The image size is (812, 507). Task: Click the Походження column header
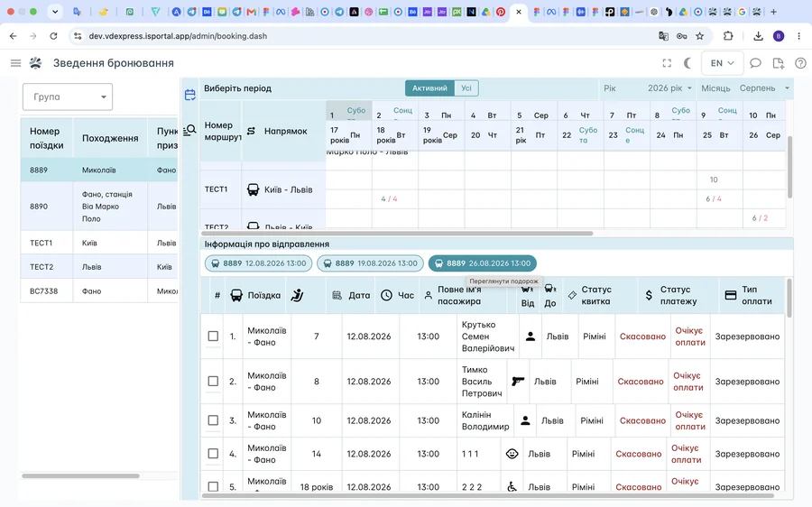[110, 138]
